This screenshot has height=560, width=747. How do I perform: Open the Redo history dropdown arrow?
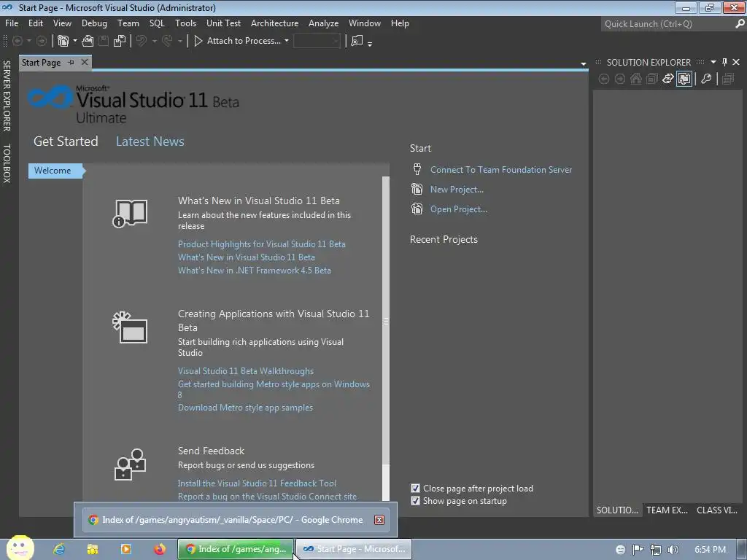(180, 41)
